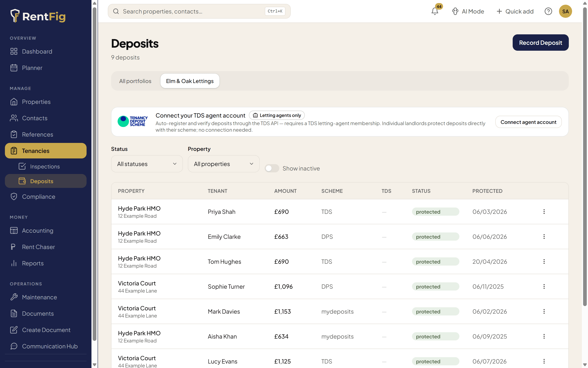The width and height of the screenshot is (588, 368).
Task: Enable AI Mode
Action: [x=468, y=11]
